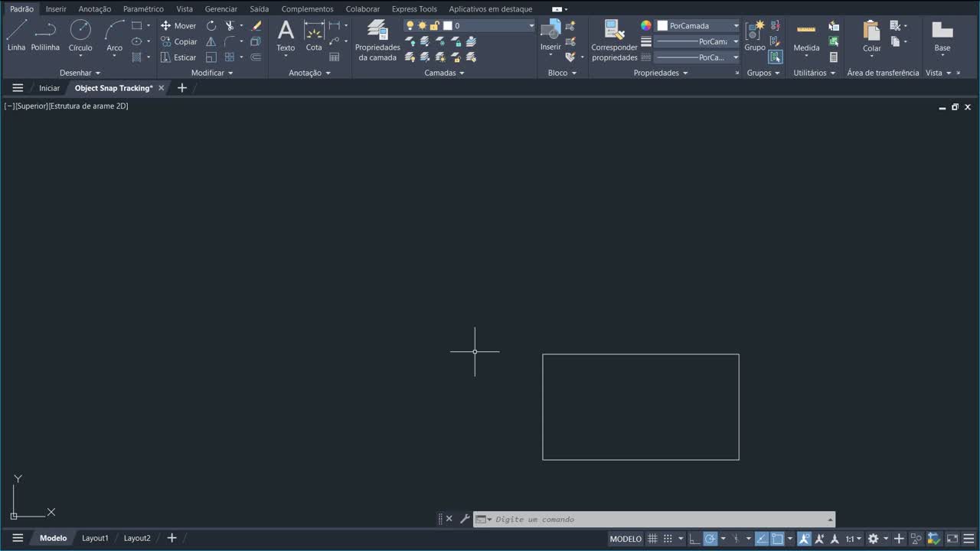980x551 pixels.
Task: Open Propriedades da camada manager
Action: click(377, 41)
